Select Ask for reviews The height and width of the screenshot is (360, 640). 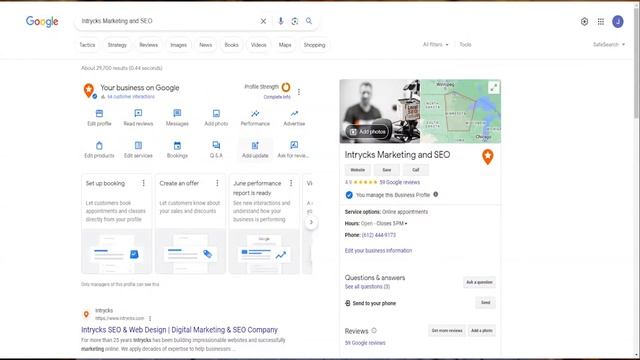(293, 149)
